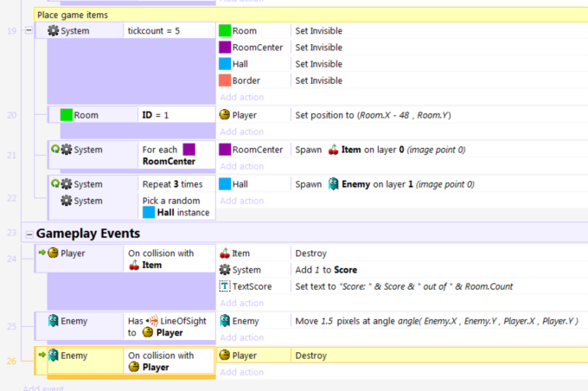Click the 'Repeat 3 times' condition
Viewport: 588px width, 391px height.
pyautogui.click(x=168, y=184)
